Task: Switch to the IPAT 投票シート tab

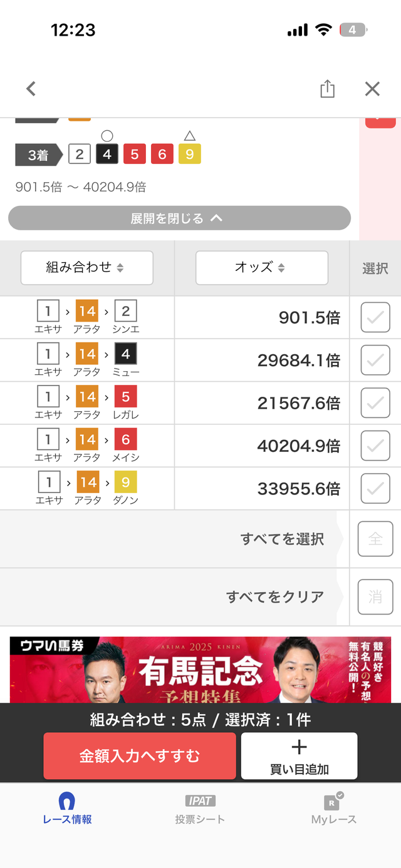Action: tap(200, 809)
